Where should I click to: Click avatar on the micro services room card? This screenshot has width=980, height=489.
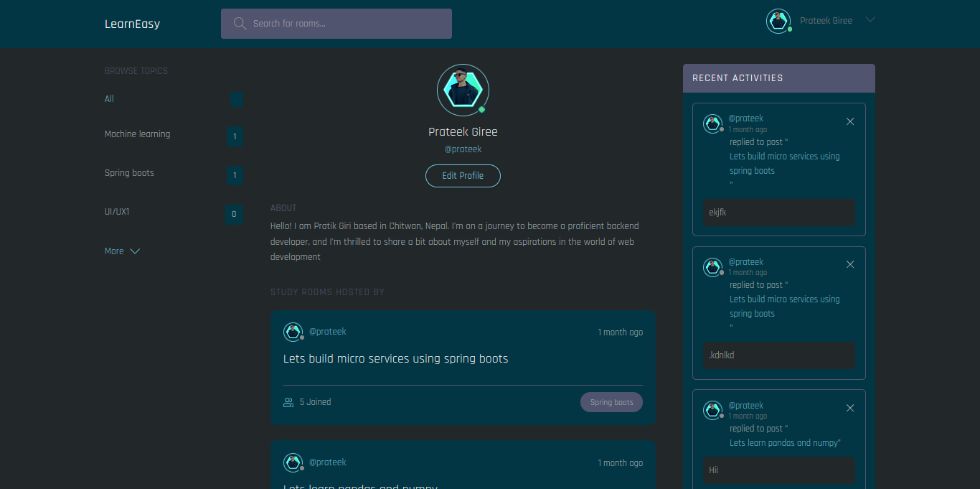[x=293, y=332]
